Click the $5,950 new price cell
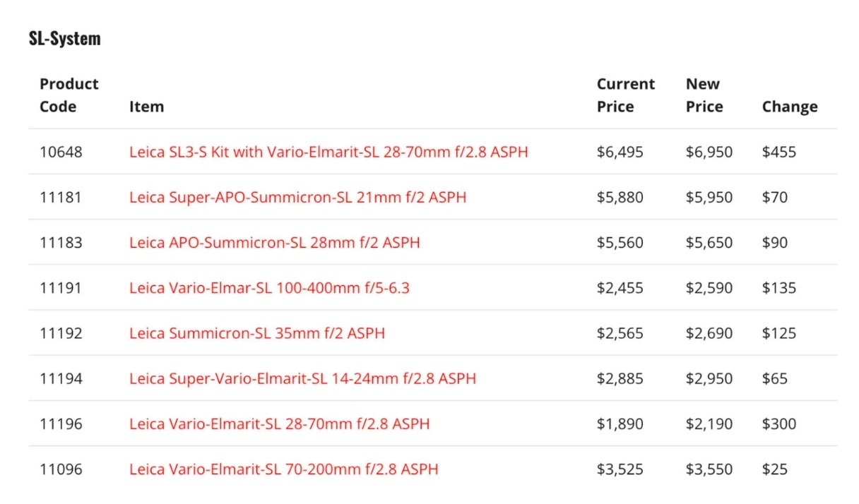859x504 pixels. click(x=709, y=197)
